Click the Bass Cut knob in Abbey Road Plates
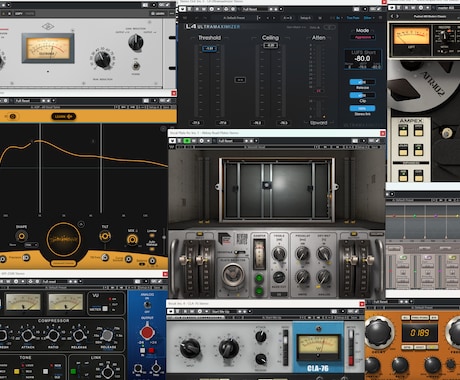The height and width of the screenshot is (380, 460). pyautogui.click(x=279, y=277)
